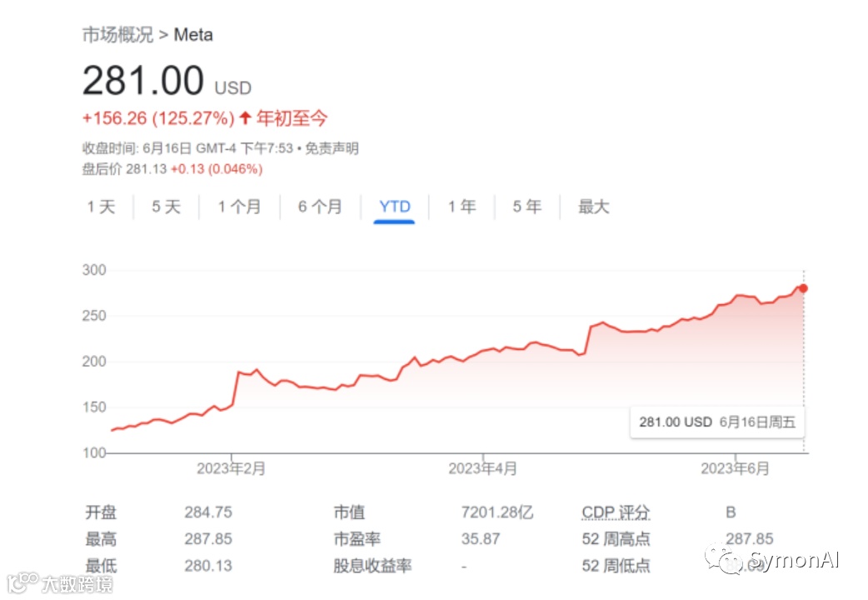Screen dimensions: 868x600
Task: Click the day low value 280.13
Action: tap(208, 566)
